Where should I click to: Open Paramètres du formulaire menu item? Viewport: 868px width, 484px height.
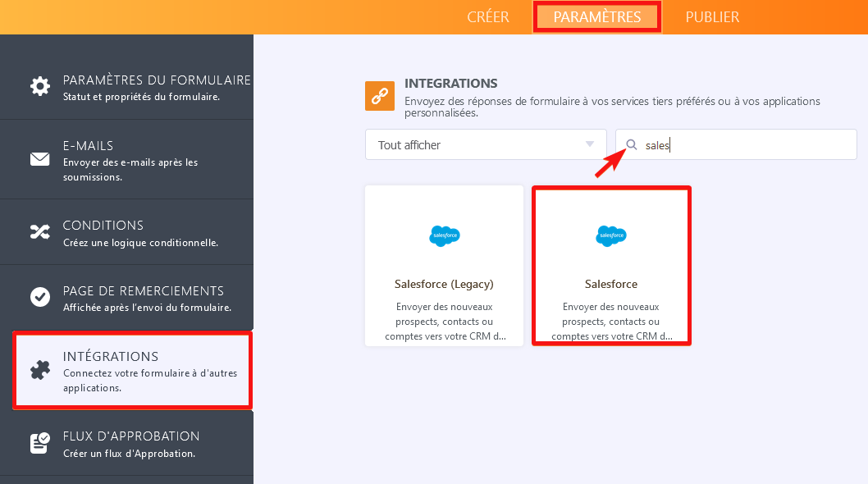[127, 77]
